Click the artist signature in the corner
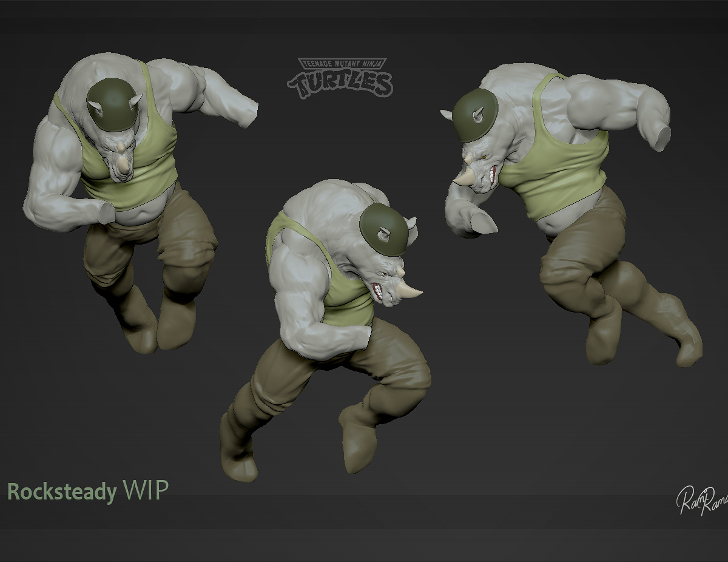 (x=703, y=499)
